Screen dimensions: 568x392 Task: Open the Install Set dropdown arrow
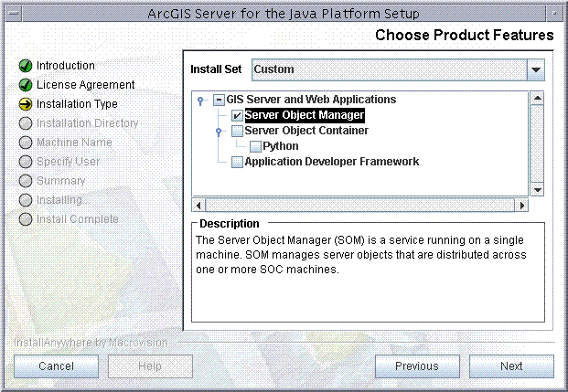tap(536, 69)
